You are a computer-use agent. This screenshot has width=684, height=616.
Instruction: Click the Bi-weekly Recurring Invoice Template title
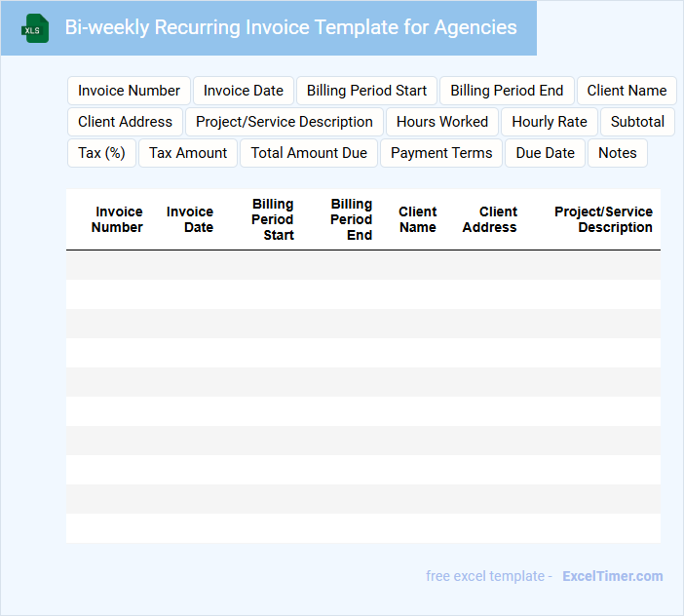[290, 27]
